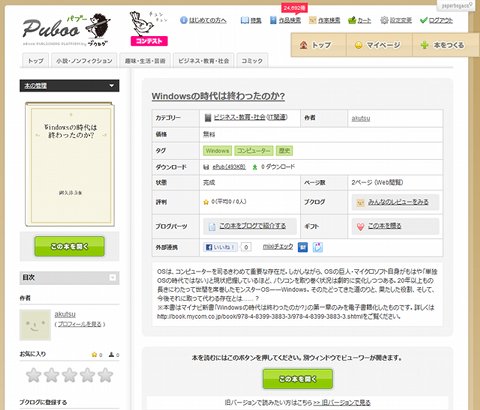Open the プロフィールを見る link
480x410 pixels.
(79, 324)
